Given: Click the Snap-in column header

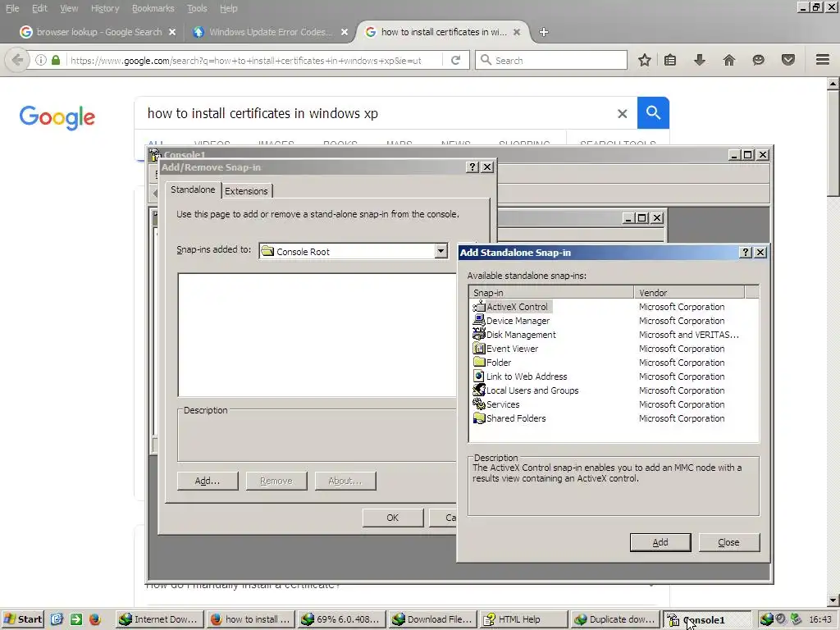Looking at the screenshot, I should pos(551,293).
